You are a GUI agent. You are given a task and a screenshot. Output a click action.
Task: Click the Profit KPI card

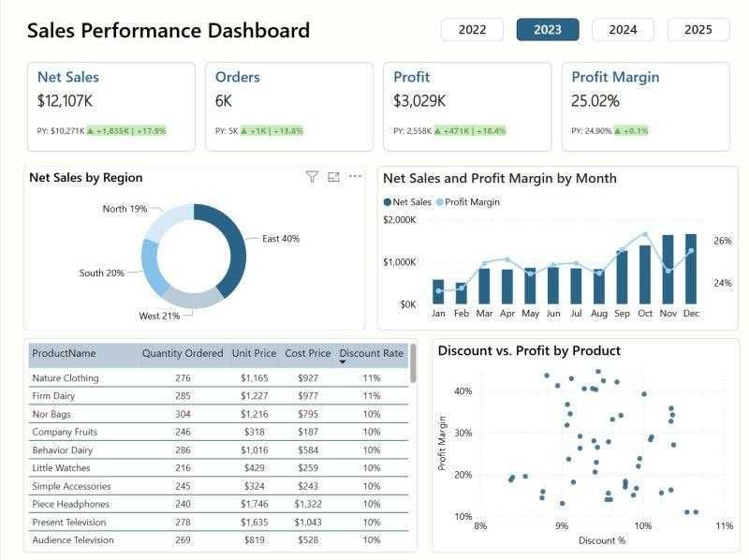point(467,107)
